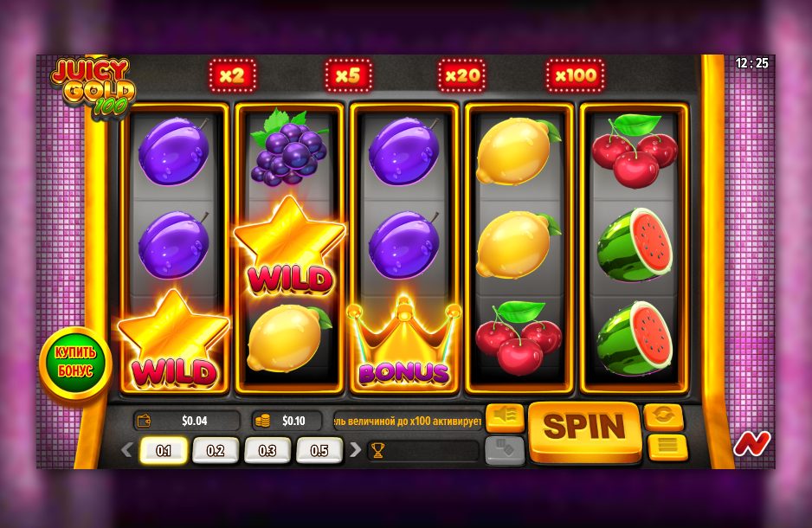This screenshot has height=528, width=812.
Task: Click the trophy win icon
Action: coord(378,451)
